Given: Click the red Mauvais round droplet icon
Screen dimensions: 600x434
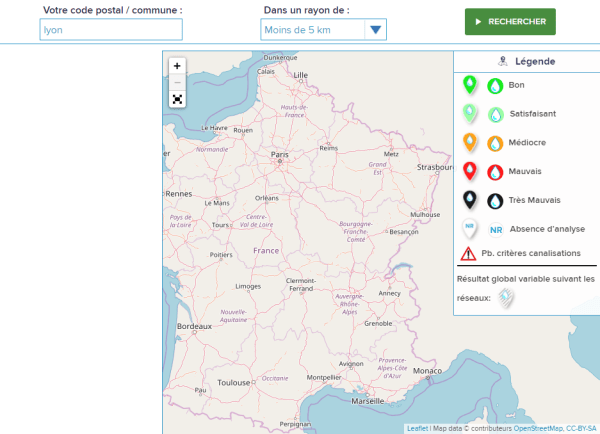Looking at the screenshot, I should click(x=494, y=172).
